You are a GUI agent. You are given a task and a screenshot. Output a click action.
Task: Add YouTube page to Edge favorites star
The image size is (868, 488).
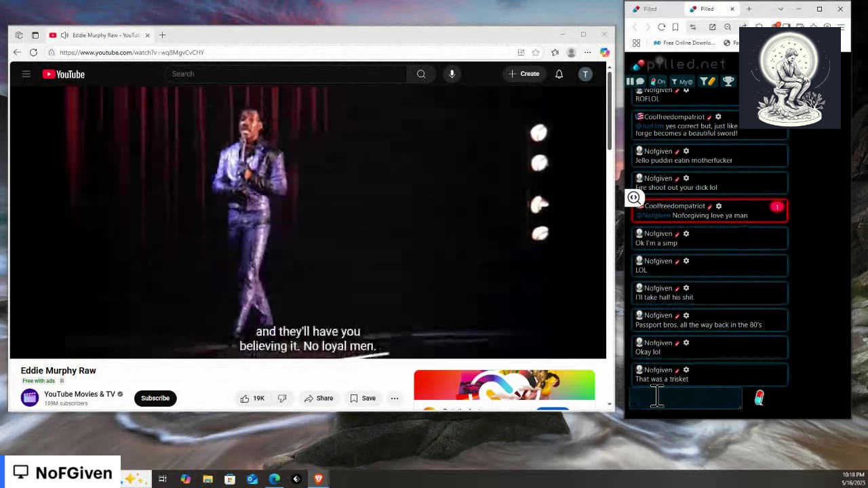tap(536, 52)
